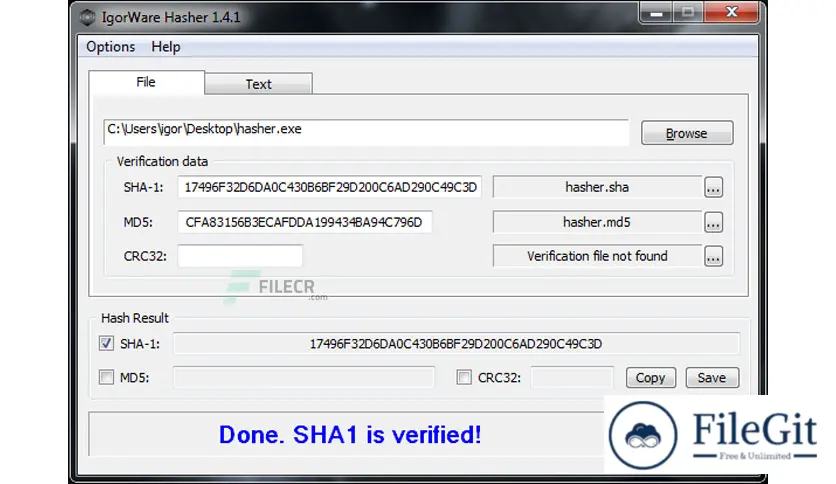Click the 'Verification file not found' box
The width and height of the screenshot is (836, 484).
[x=597, y=256]
